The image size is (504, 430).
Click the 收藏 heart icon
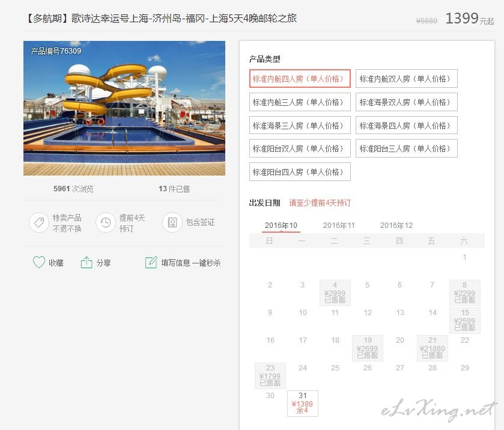click(39, 262)
